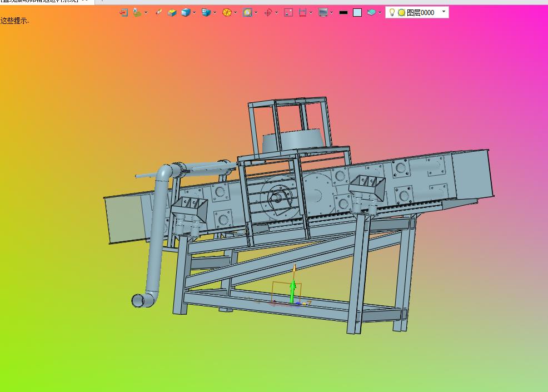
Task: Expand the monitor display dropdown arrow
Action: point(331,13)
